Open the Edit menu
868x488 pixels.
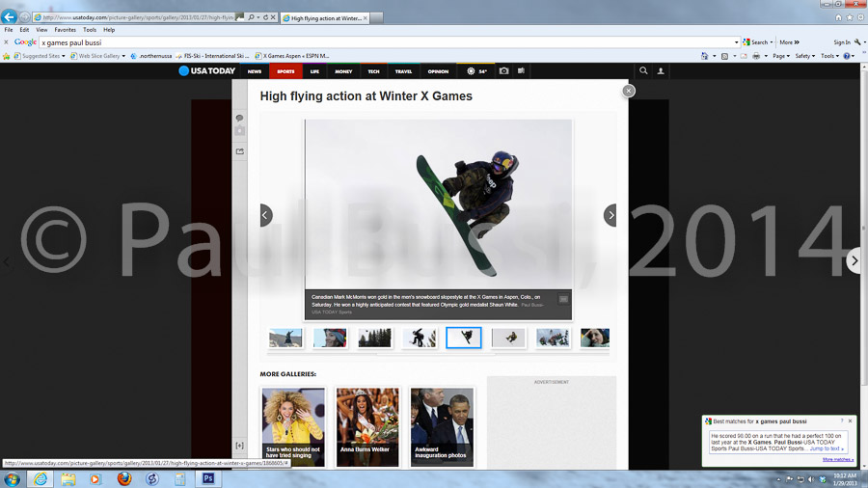tap(24, 30)
